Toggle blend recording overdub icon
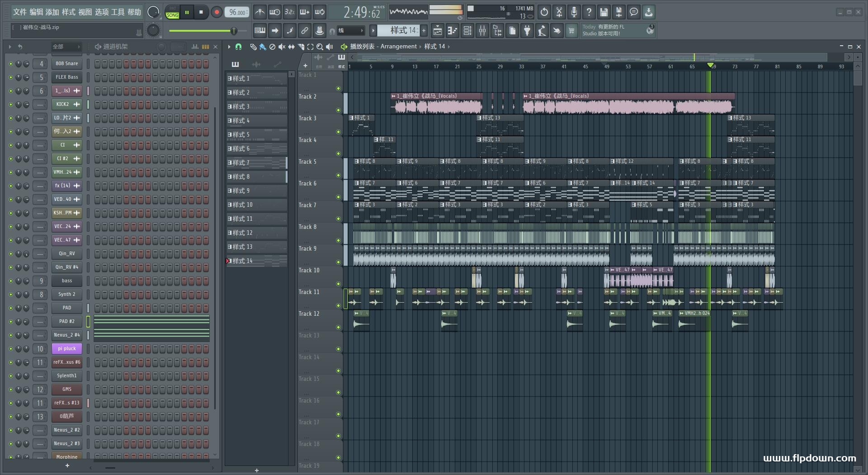The width and height of the screenshot is (868, 475). [x=305, y=12]
